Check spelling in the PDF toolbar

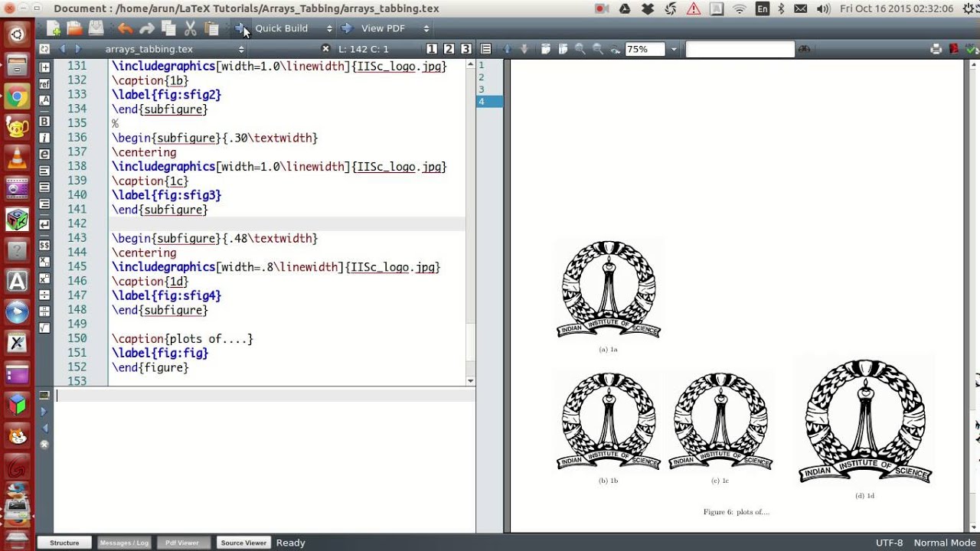click(x=971, y=49)
